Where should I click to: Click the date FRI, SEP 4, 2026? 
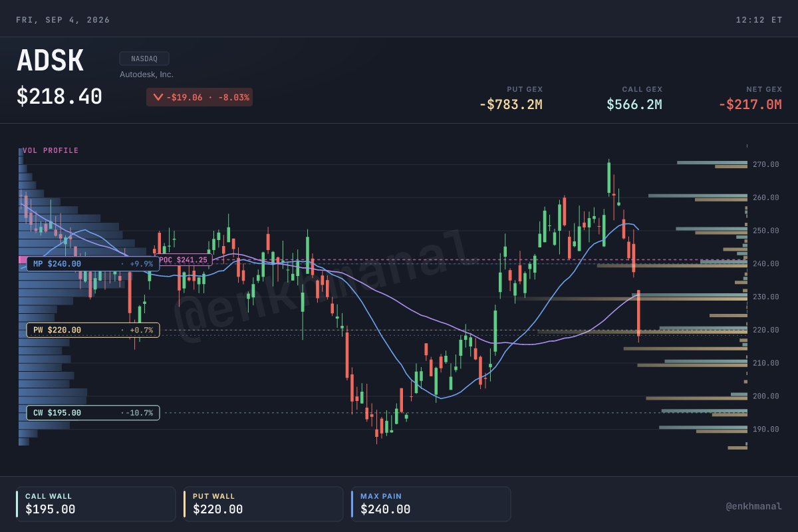63,20
